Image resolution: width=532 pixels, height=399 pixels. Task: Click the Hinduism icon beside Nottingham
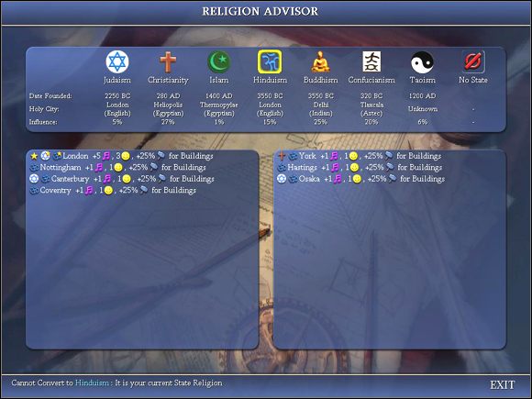[x=34, y=168]
